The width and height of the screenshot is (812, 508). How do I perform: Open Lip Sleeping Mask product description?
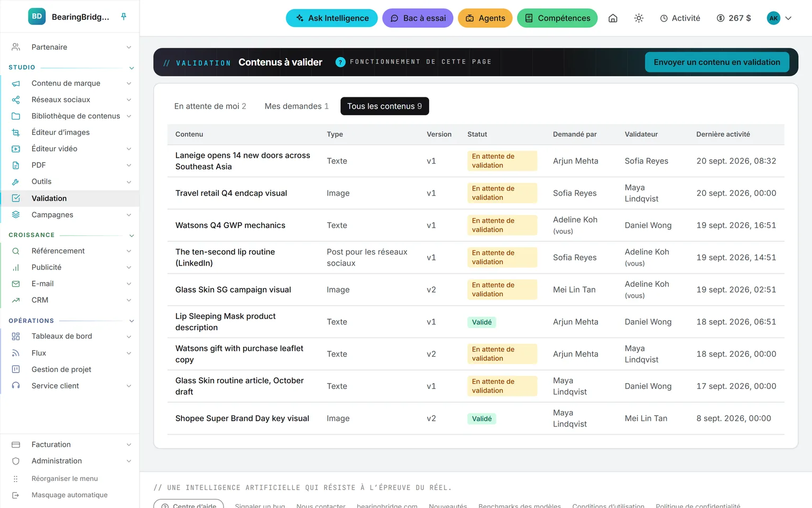(x=225, y=322)
